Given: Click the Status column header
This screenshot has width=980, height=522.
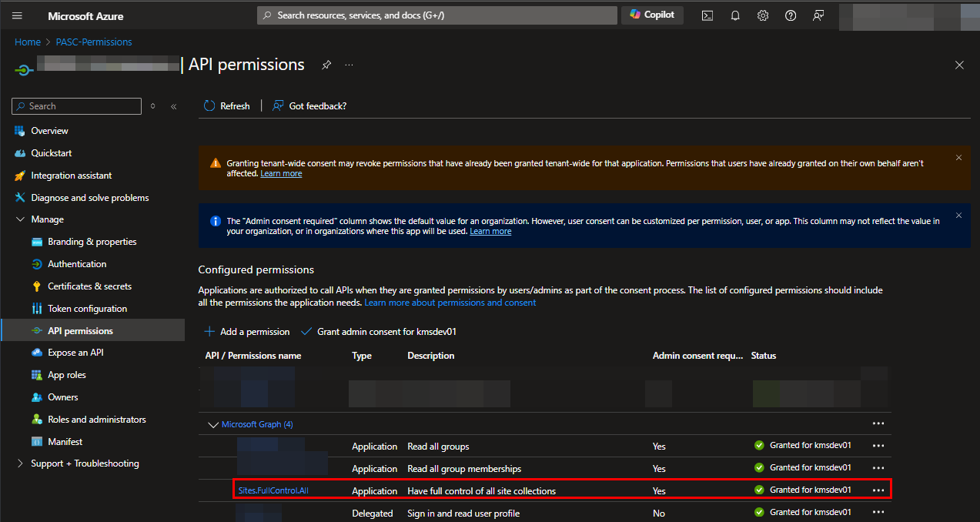Looking at the screenshot, I should (764, 356).
